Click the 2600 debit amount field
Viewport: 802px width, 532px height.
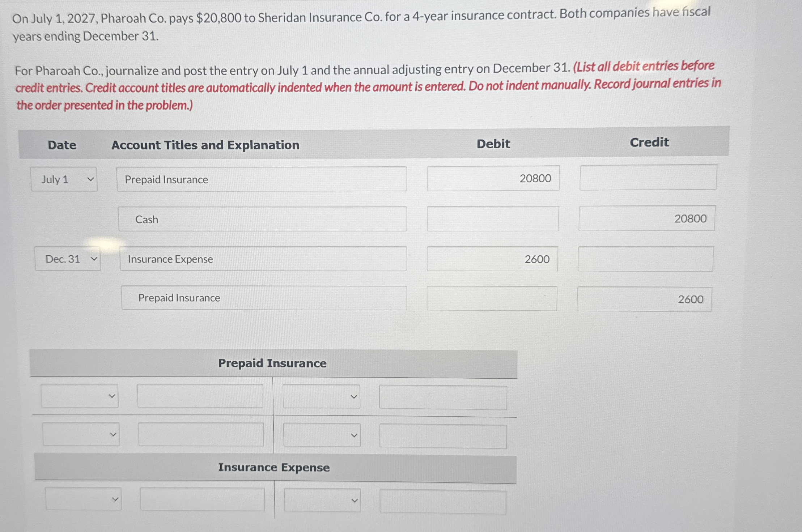click(492, 259)
